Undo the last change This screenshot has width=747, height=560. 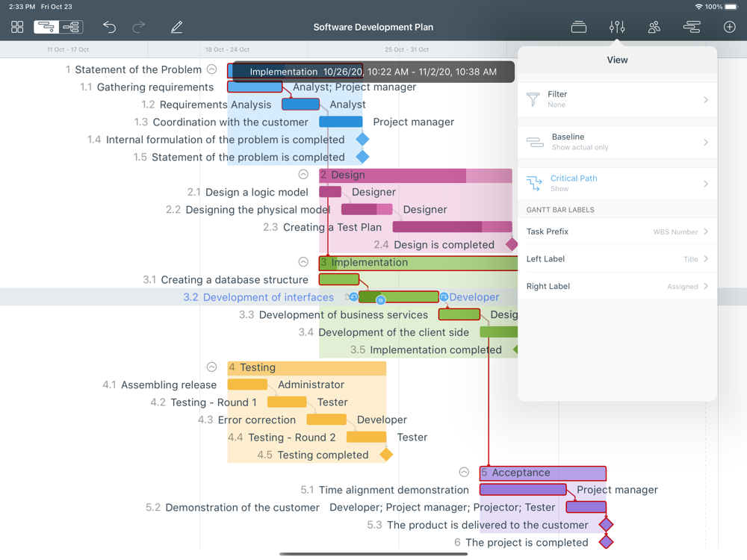pyautogui.click(x=109, y=27)
